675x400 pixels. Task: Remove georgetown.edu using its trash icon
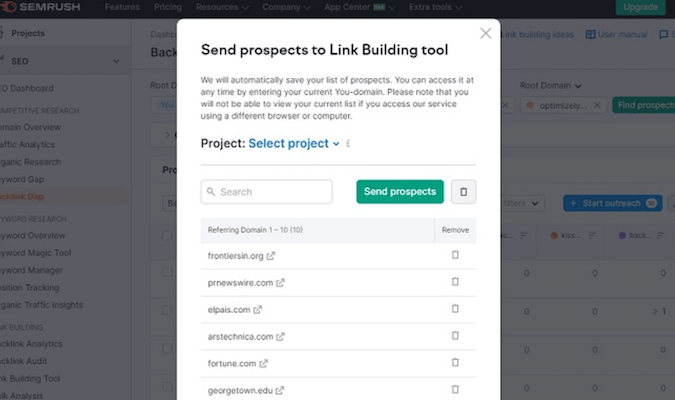tap(455, 389)
